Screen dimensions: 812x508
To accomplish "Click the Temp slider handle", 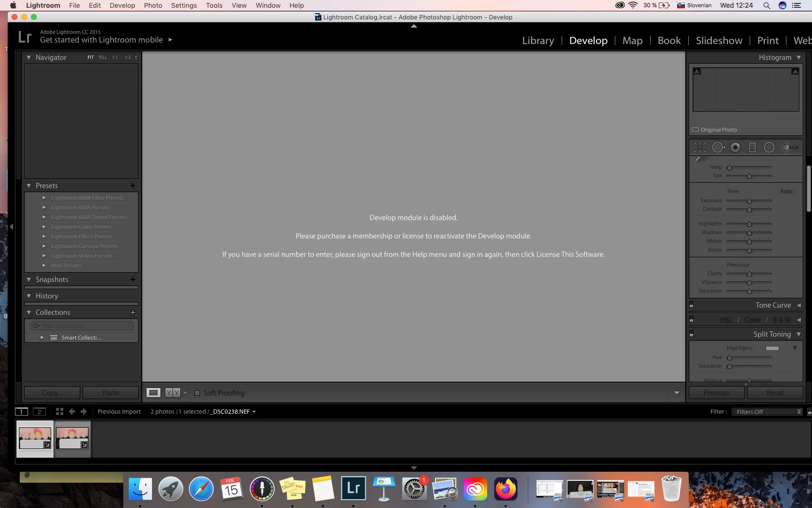I will 729,167.
